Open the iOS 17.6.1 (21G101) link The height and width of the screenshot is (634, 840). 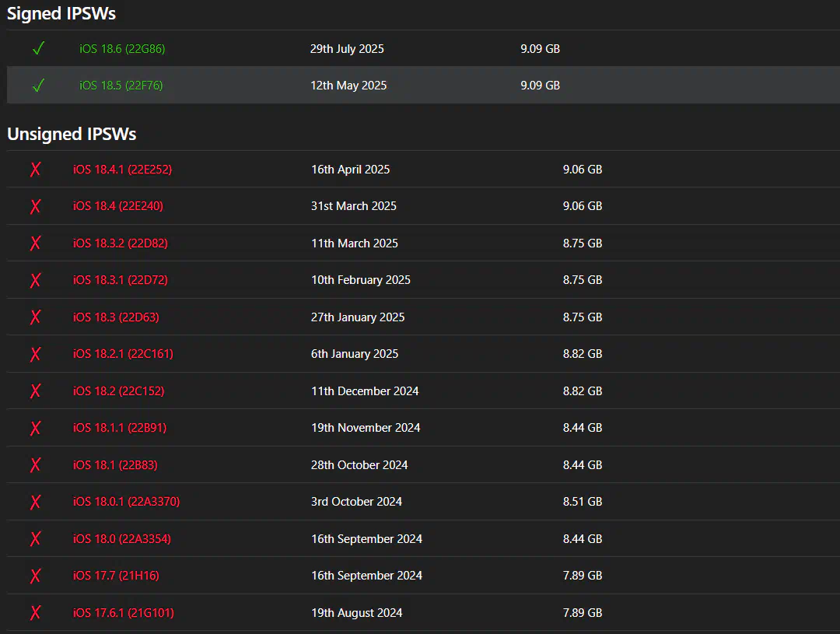tap(124, 612)
